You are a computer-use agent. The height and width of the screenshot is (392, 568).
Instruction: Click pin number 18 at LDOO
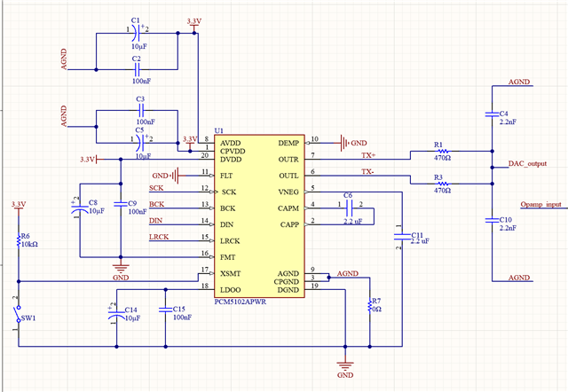[x=205, y=286]
